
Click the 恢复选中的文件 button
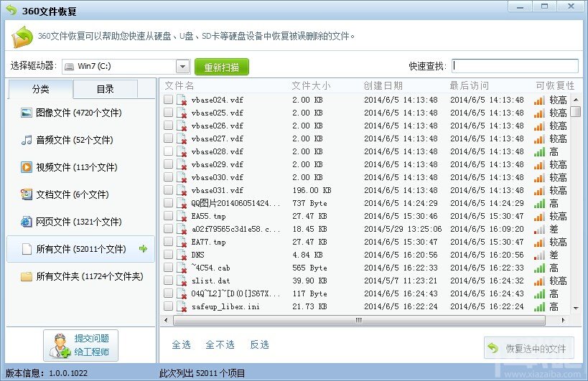[528, 348]
